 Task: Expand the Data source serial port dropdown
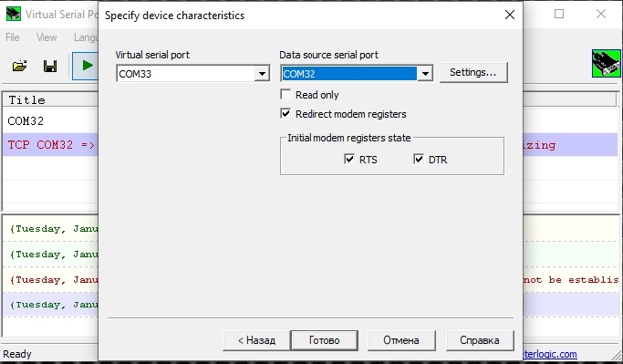[x=425, y=74]
